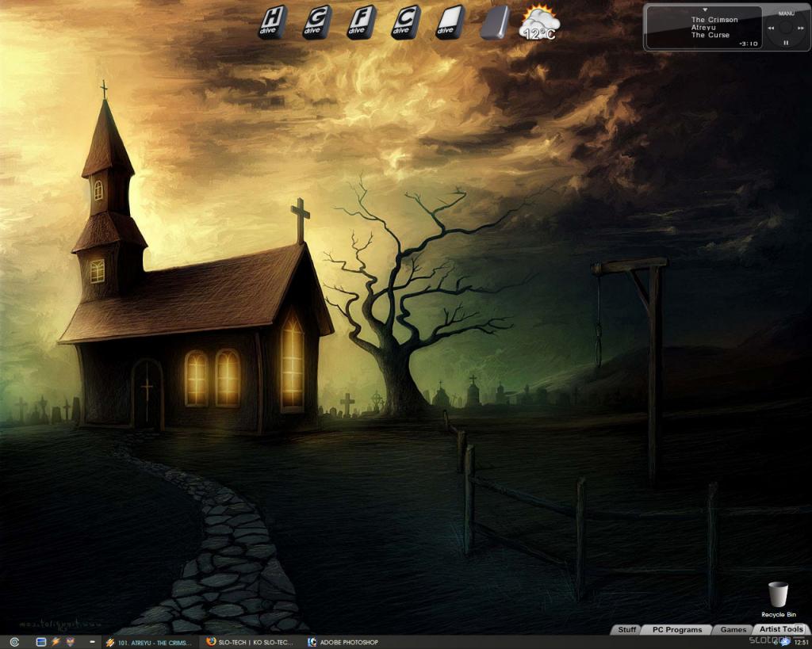
Task: Click the album name 'The Curse'
Action: click(710, 35)
